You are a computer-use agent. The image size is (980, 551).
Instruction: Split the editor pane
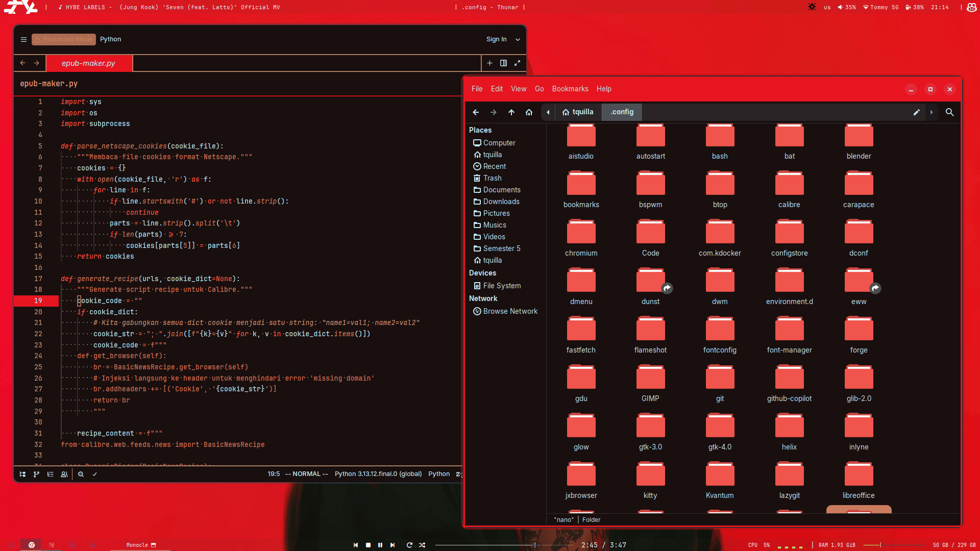coord(503,63)
